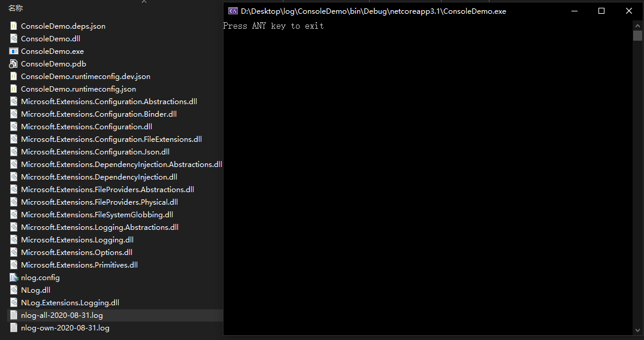Select Microsoft.Extensions.Configuration.Json.dll file
This screenshot has width=644, height=340.
click(x=95, y=151)
